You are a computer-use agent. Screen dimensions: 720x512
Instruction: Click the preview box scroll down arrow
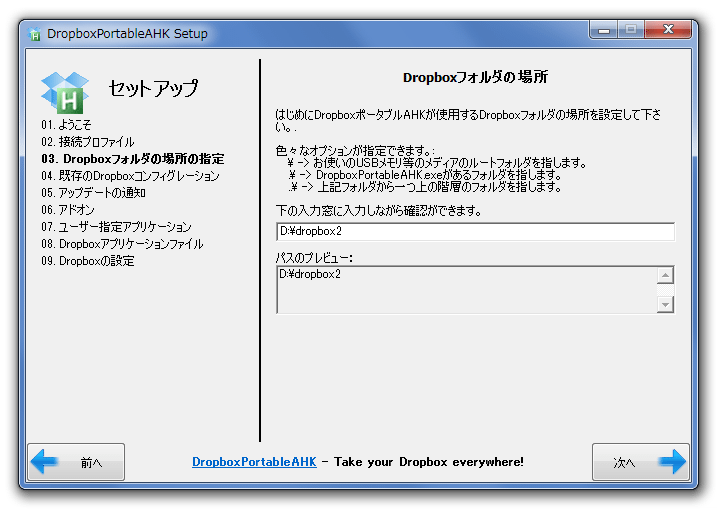pos(665,304)
